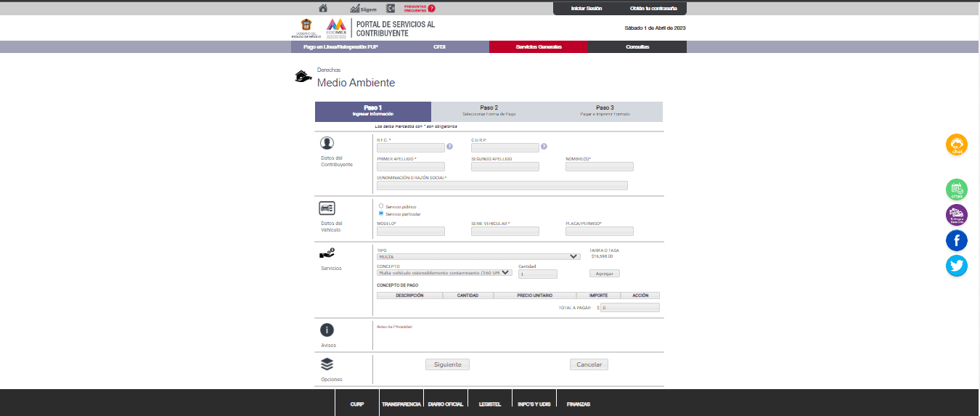Focus the NOMBRE(S) input field

[x=600, y=166]
